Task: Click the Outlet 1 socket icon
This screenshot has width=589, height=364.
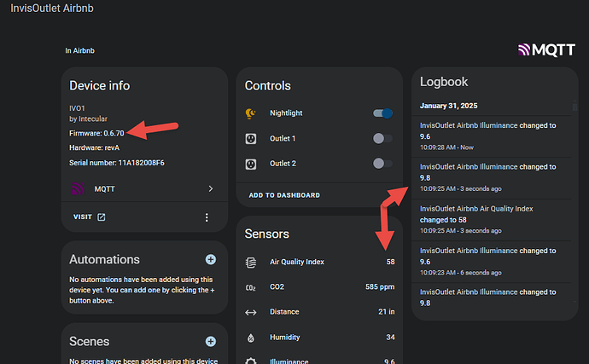Action: coord(251,138)
